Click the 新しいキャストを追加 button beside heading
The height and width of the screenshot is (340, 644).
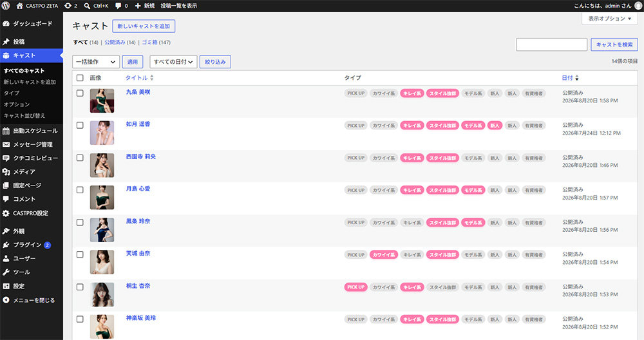pyautogui.click(x=144, y=26)
